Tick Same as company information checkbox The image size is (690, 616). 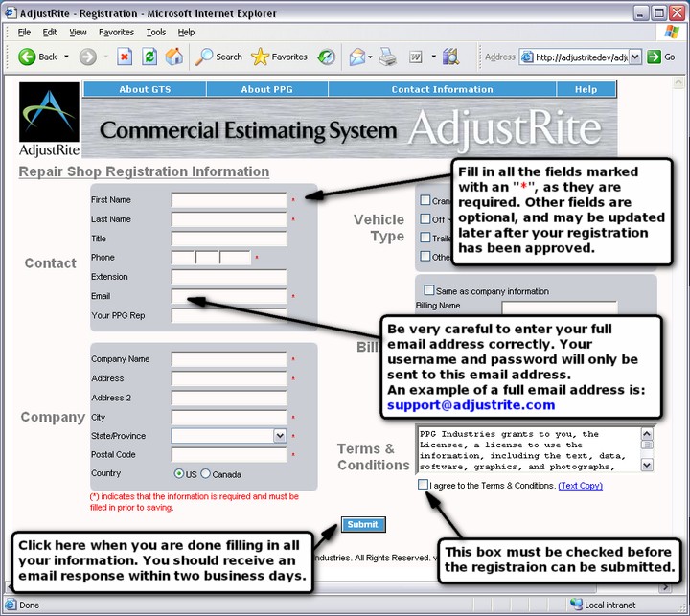[x=429, y=290]
